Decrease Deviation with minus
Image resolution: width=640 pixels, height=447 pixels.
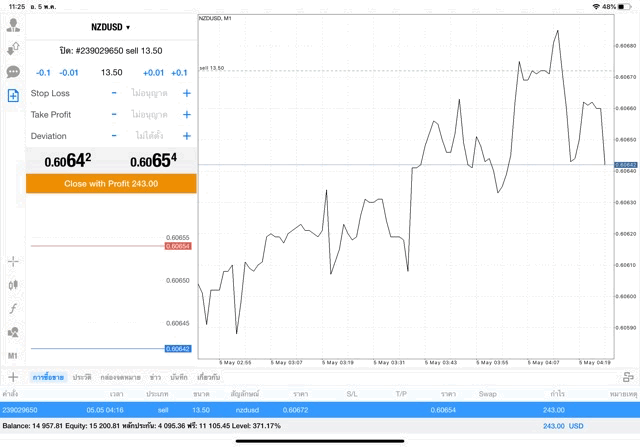tap(114, 136)
